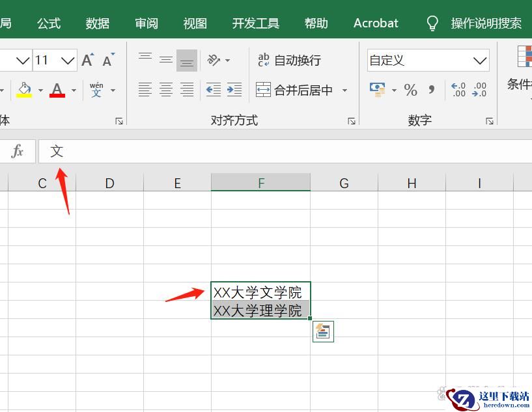Click 操作说明搜索 search box
This screenshot has width=532, height=412.
tap(486, 23)
